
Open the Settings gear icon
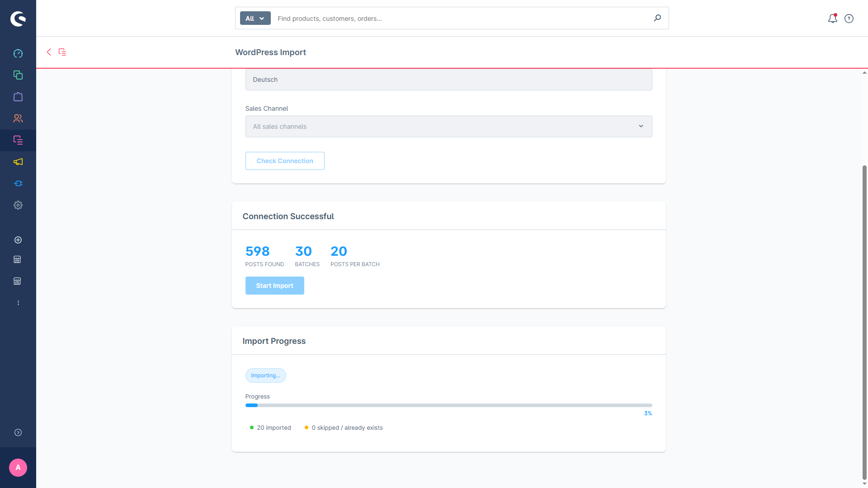pos(18,205)
